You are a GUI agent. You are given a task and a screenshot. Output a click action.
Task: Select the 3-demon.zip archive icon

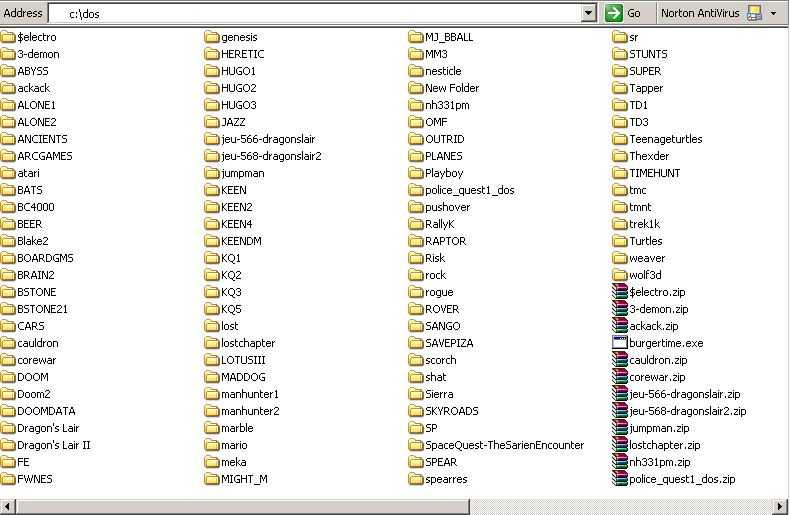tap(620, 309)
